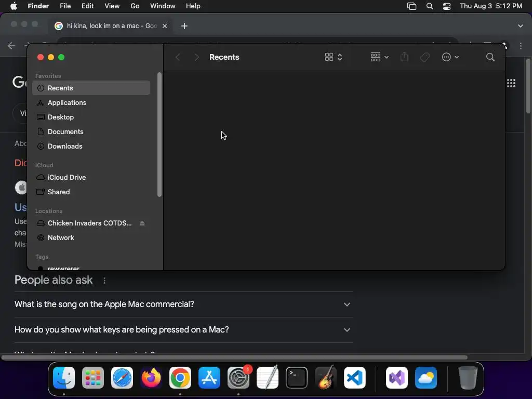This screenshot has height=399, width=532.
Task: Open the Go menu
Action: click(x=135, y=6)
